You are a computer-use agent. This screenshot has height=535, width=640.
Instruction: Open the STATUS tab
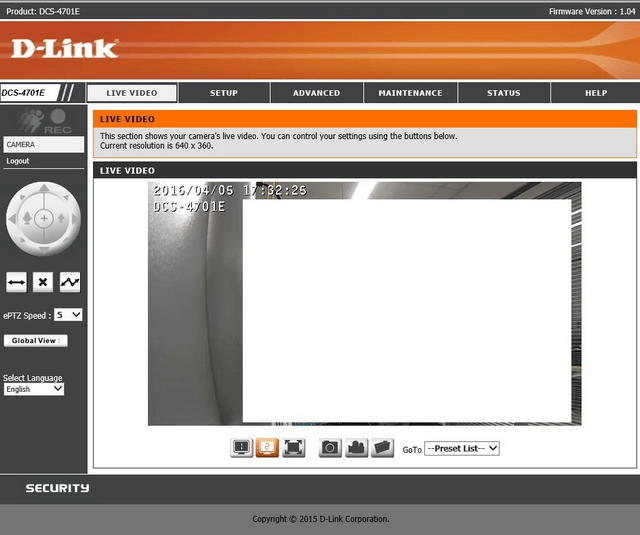click(504, 93)
